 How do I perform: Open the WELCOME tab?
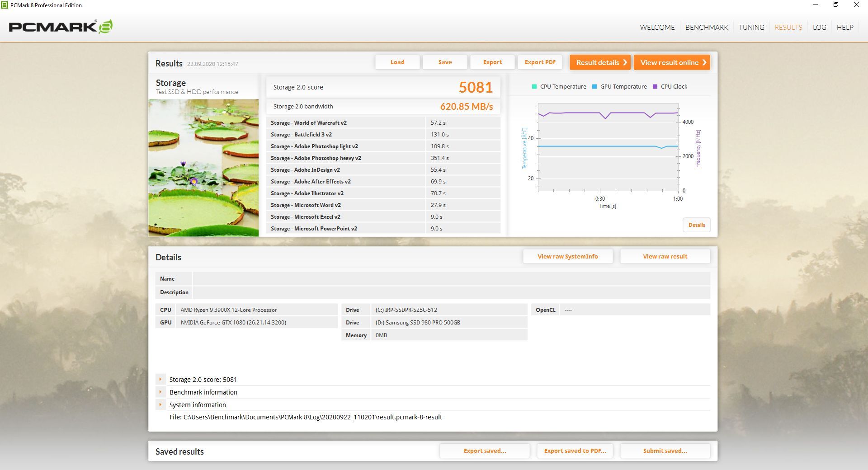[x=657, y=27]
